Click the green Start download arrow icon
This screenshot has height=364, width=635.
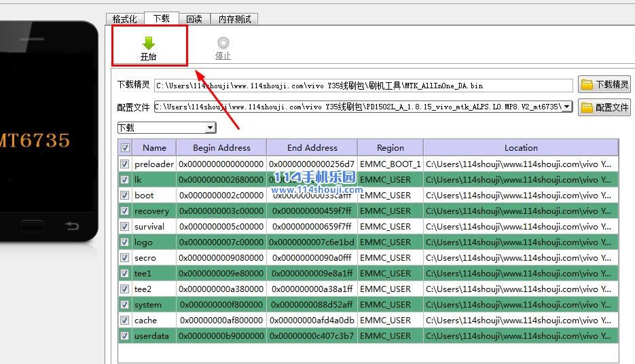pos(148,43)
